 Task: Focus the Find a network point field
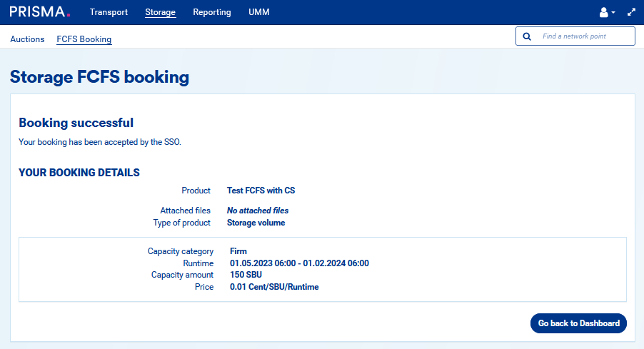click(584, 36)
